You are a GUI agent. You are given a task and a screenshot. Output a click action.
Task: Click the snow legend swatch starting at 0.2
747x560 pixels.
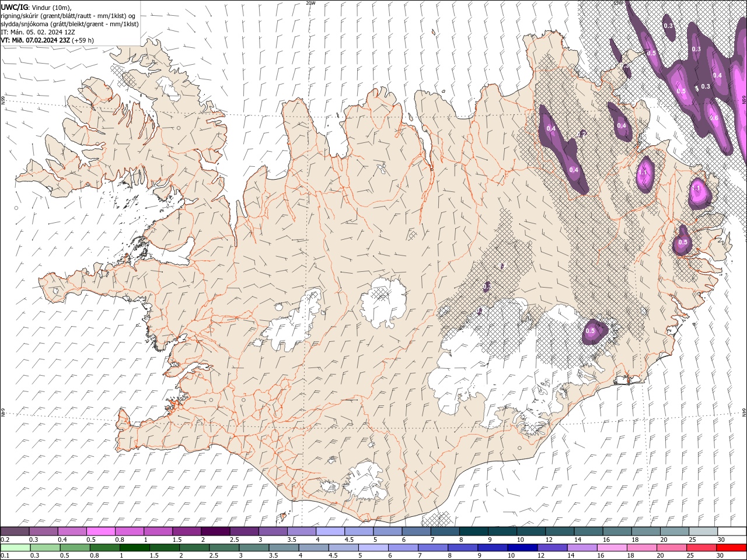tap(15, 531)
